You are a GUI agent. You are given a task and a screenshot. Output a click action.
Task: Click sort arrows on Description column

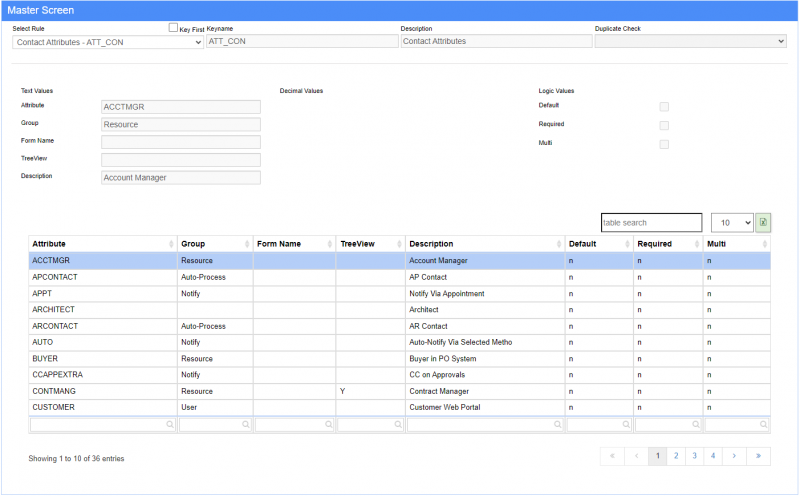(558, 244)
